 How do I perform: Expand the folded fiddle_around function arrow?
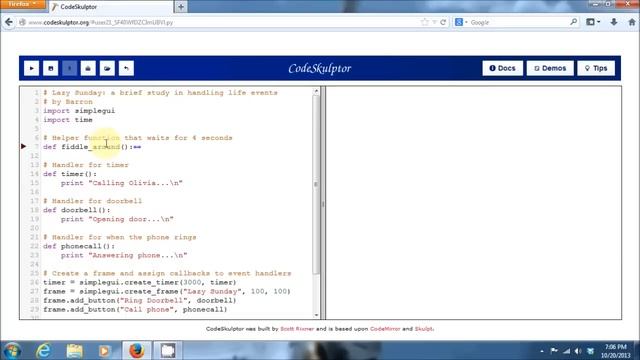[x=23, y=146]
